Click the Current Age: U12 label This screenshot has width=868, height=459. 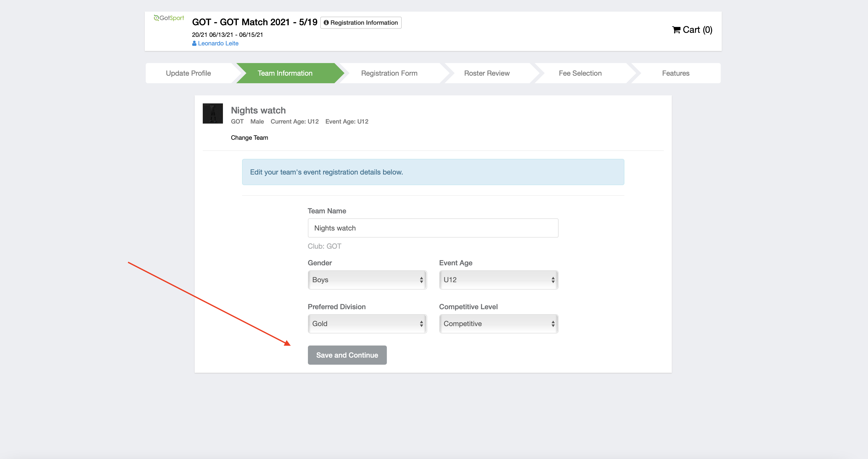click(295, 121)
